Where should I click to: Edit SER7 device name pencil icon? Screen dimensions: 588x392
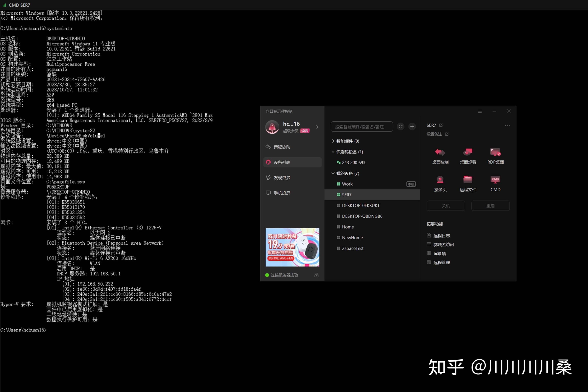(x=441, y=125)
